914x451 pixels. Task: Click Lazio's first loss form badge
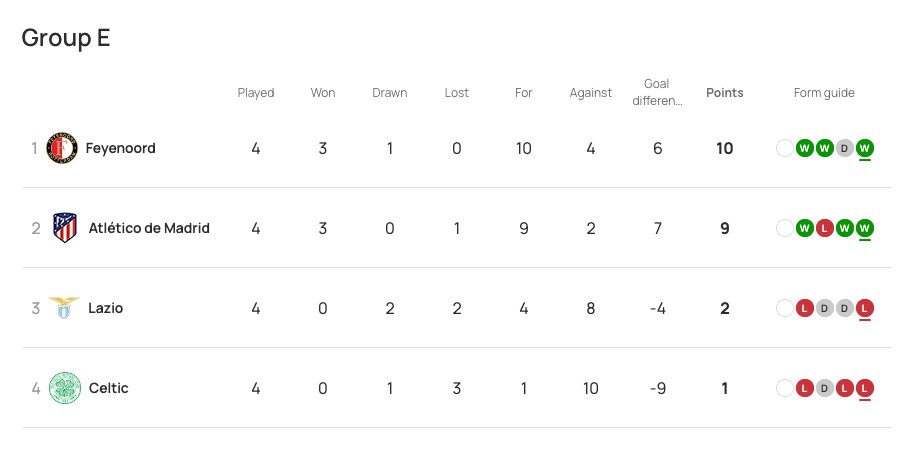coord(805,308)
